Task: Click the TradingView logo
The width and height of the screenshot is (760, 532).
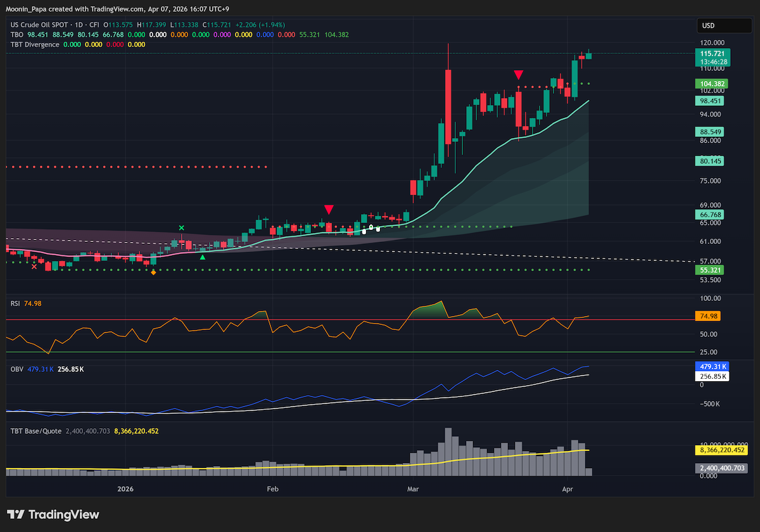Action: coord(53,514)
